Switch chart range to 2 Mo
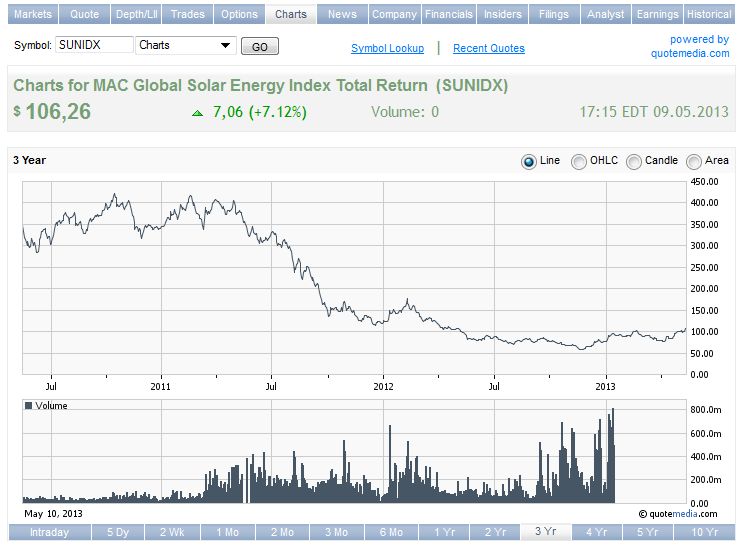This screenshot has height=547, width=745. [x=282, y=532]
